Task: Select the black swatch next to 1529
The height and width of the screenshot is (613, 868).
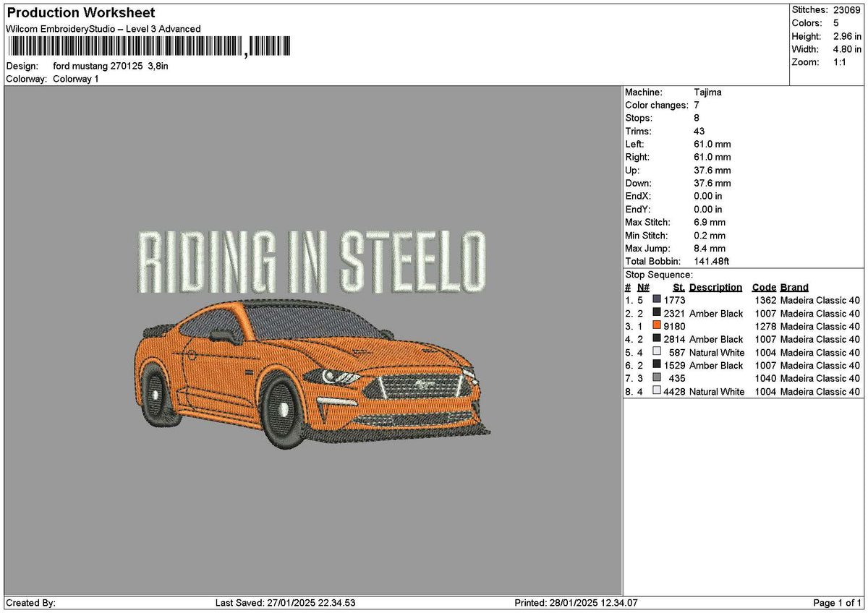Action: pos(657,364)
